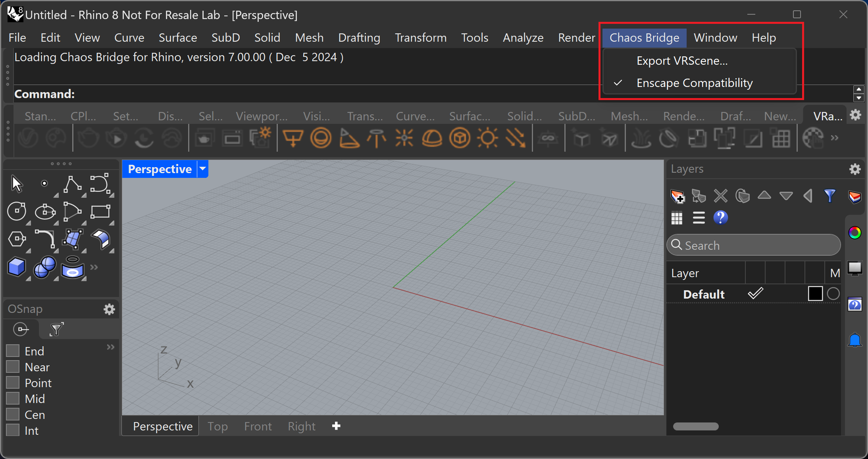Delete layer with the X icon
The width and height of the screenshot is (868, 459).
[x=721, y=196]
